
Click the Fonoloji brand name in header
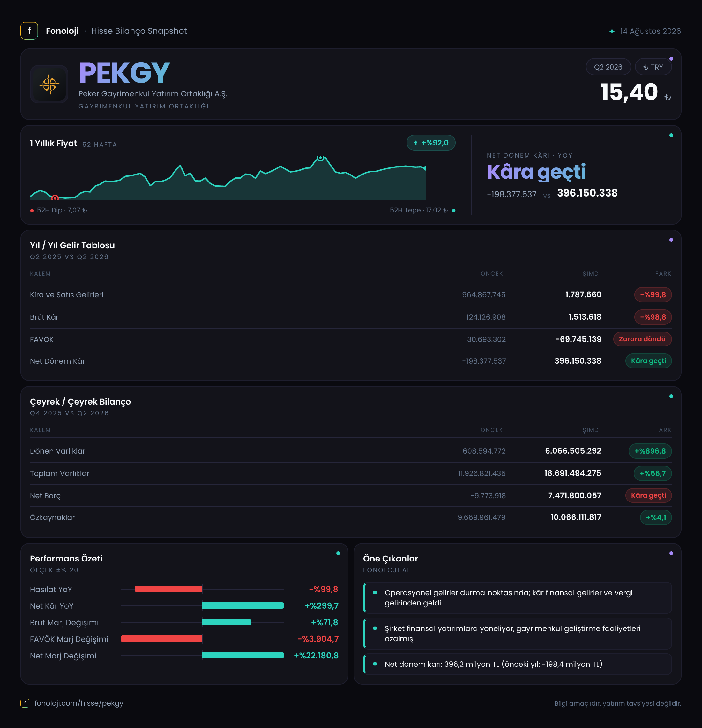[x=62, y=31]
